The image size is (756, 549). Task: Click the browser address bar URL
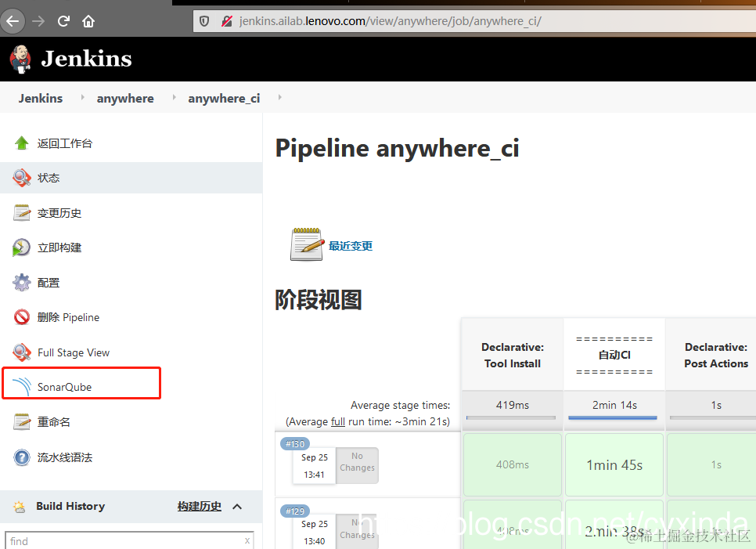tap(391, 21)
